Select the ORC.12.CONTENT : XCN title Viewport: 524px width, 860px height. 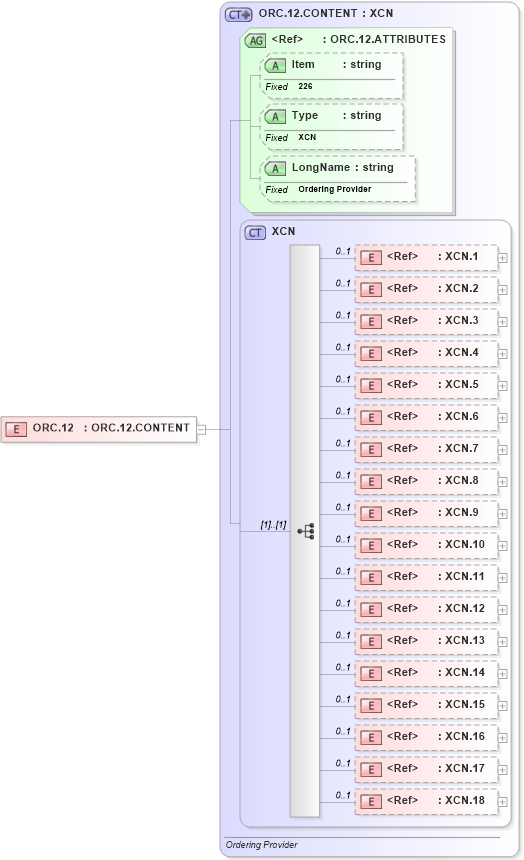[326, 13]
